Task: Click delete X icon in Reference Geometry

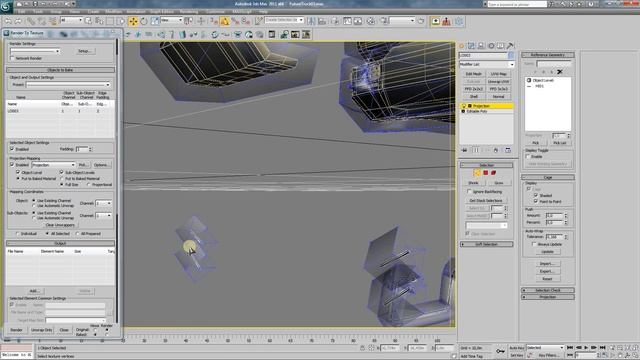Action: tap(560, 72)
